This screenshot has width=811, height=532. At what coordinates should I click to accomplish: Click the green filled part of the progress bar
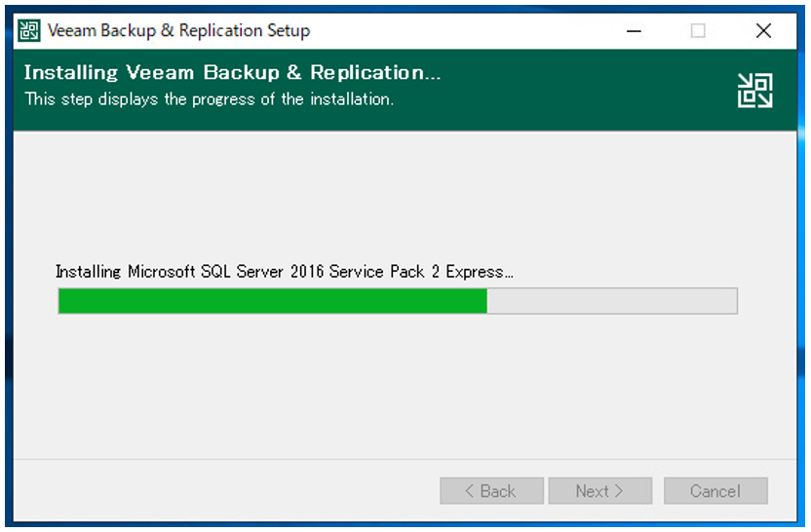(273, 301)
